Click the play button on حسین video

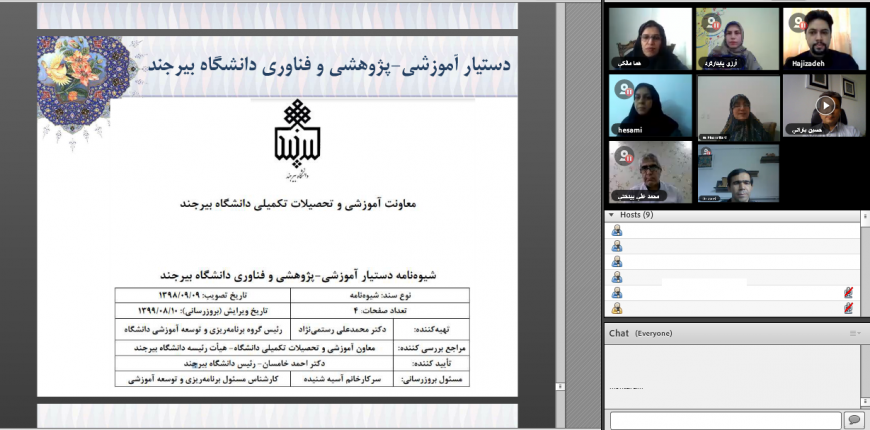(825, 104)
